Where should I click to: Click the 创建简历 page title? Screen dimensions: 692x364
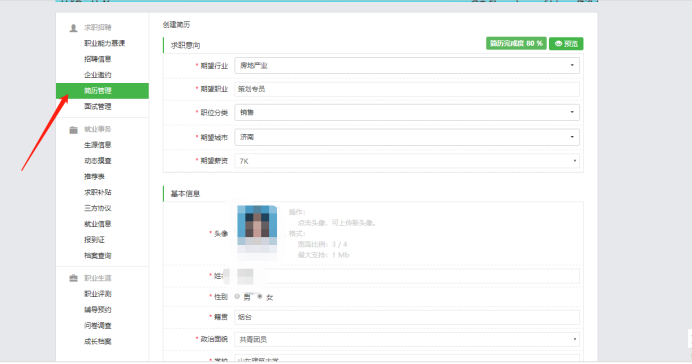point(176,25)
